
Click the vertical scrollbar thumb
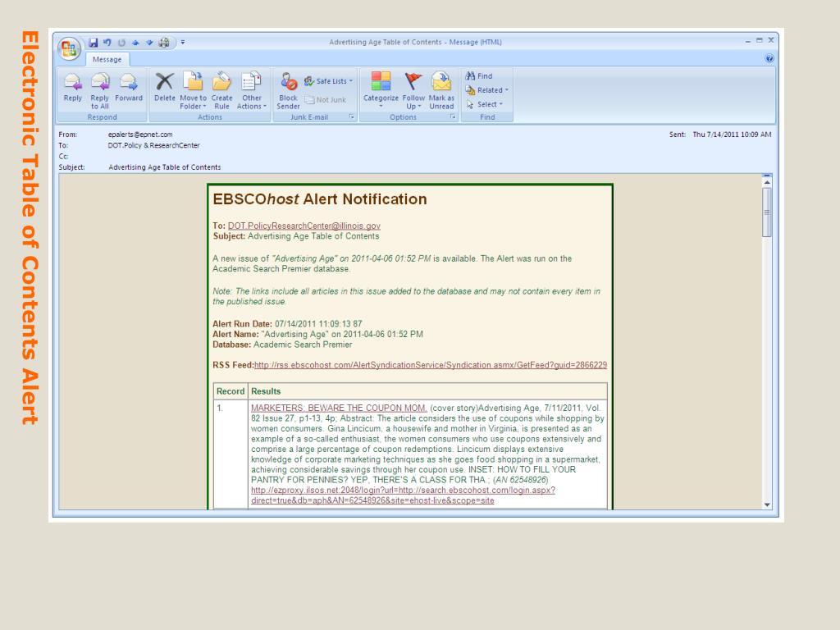tap(767, 212)
